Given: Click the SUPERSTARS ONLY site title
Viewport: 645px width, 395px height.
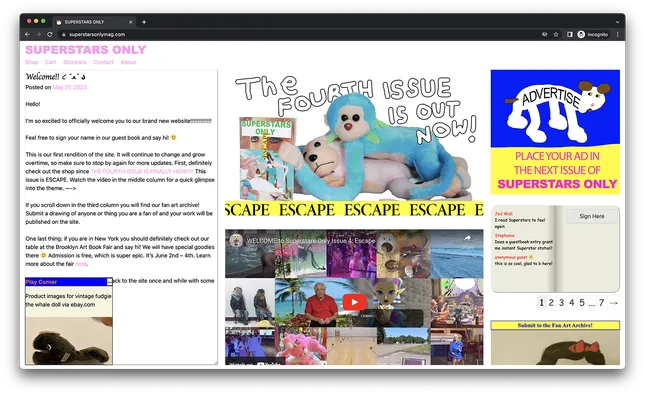Looking at the screenshot, I should click(x=86, y=50).
